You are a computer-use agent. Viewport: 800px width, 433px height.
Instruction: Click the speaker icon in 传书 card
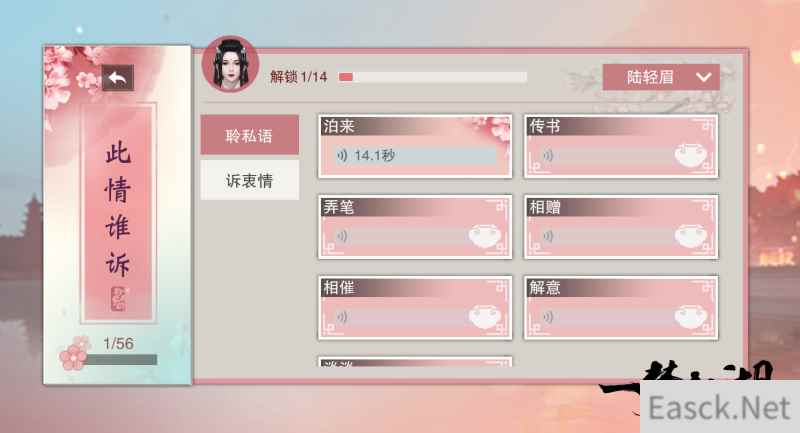click(548, 156)
